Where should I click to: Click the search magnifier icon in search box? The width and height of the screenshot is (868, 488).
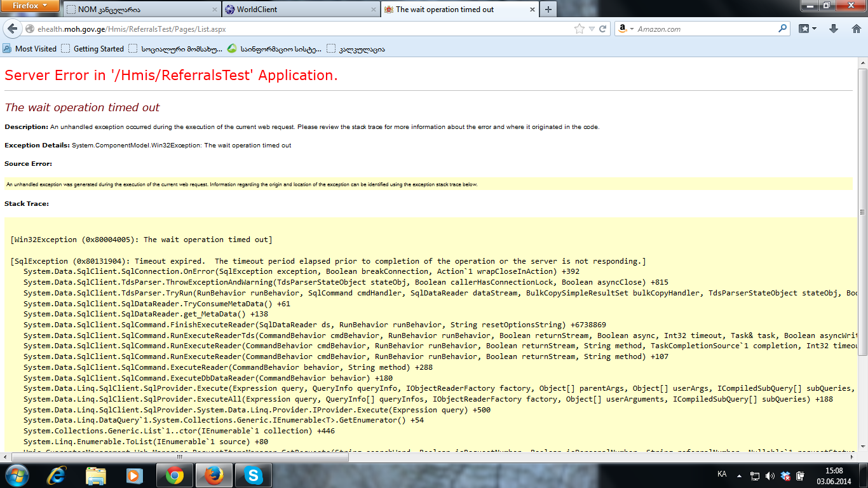(x=782, y=29)
